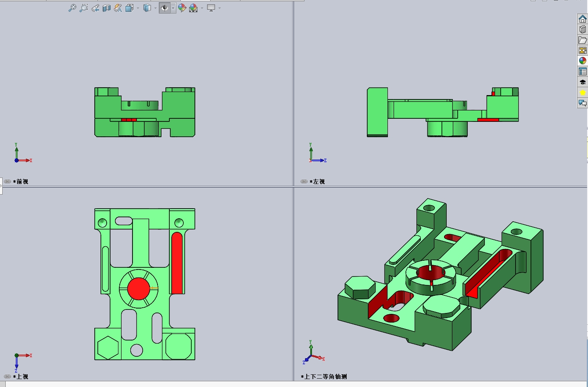This screenshot has width=588, height=387.
Task: Open the View Palette task pane tab
Action: (583, 50)
